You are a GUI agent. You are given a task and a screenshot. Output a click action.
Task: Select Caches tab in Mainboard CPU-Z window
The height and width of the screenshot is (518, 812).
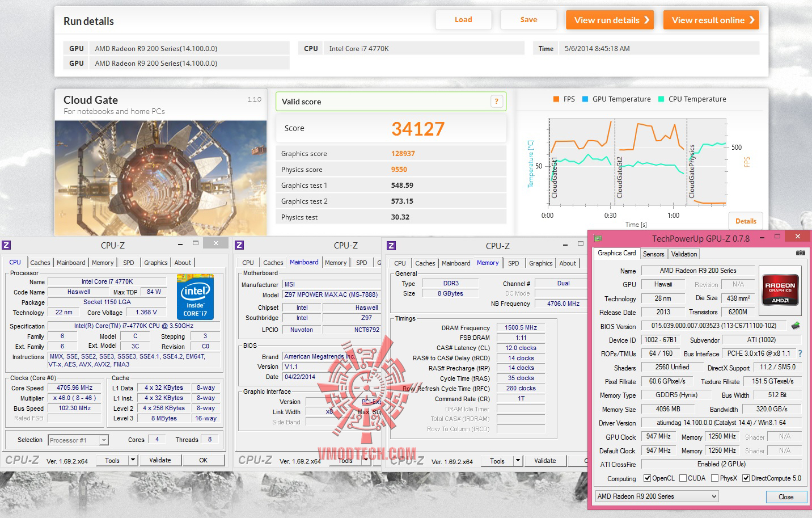click(x=273, y=263)
